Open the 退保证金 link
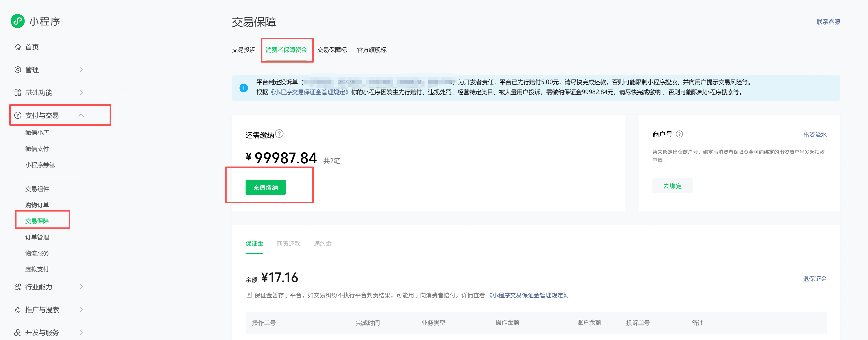 pos(814,279)
